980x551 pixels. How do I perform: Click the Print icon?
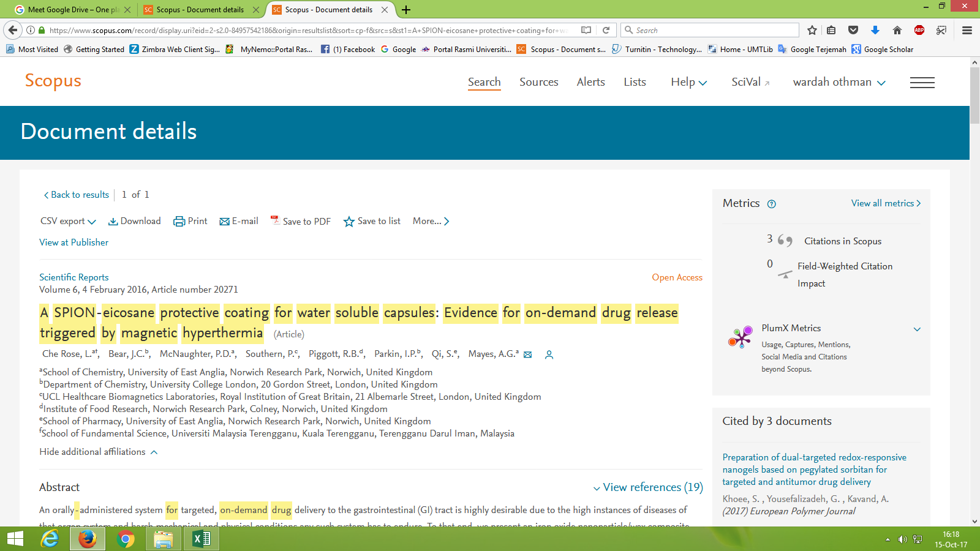pyautogui.click(x=179, y=222)
